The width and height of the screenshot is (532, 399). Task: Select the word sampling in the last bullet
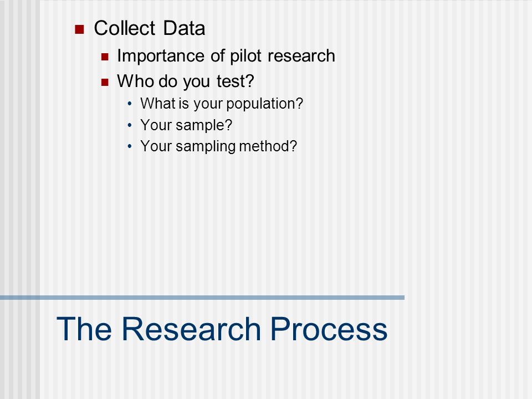click(x=206, y=146)
